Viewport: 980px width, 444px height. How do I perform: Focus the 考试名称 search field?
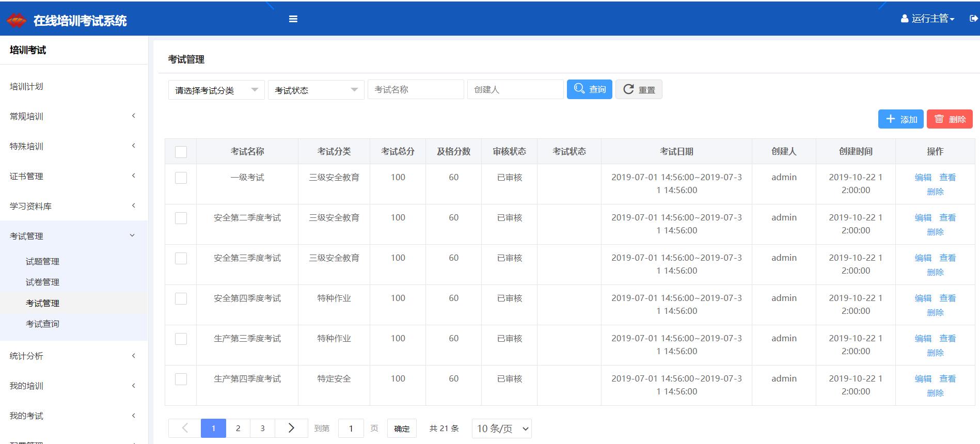[416, 89]
